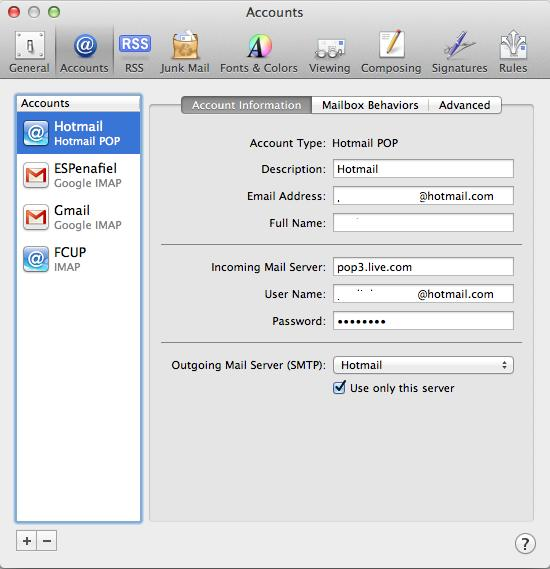This screenshot has width=550, height=569.
Task: Switch to the Advanced tab
Action: click(465, 105)
